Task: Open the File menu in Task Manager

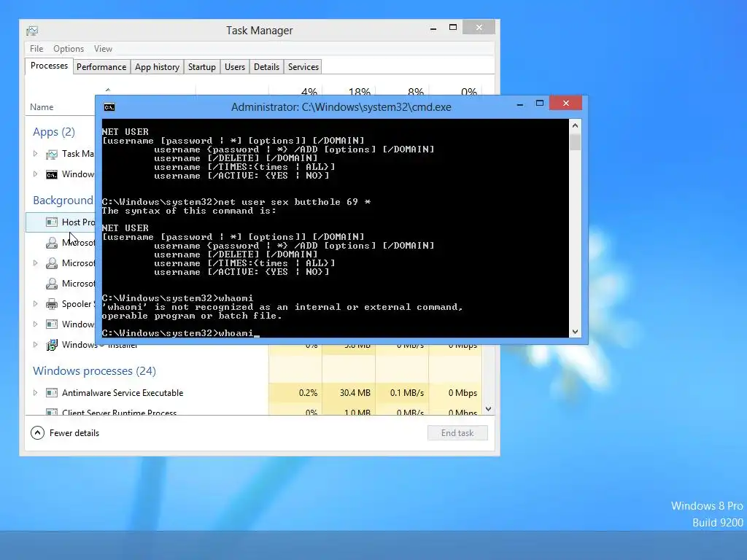Action: 36,49
